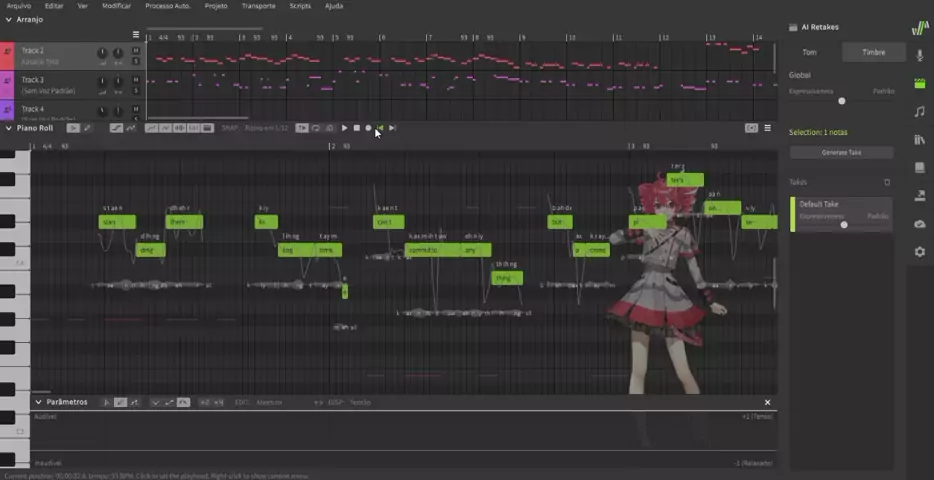Open the Scripts menu
The width and height of the screenshot is (934, 480).
tap(300, 6)
